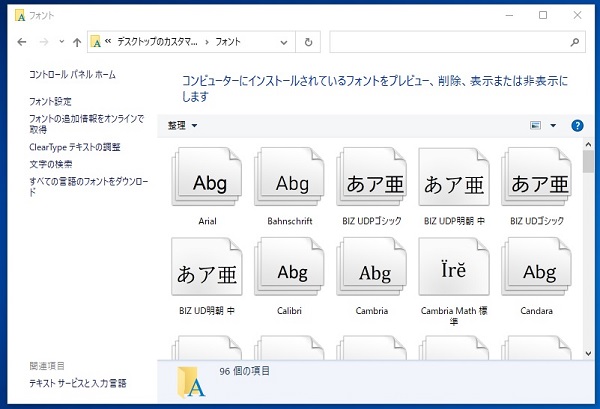
Task: Click すべての言語のフォントをダウンロード link
Action: (x=89, y=186)
